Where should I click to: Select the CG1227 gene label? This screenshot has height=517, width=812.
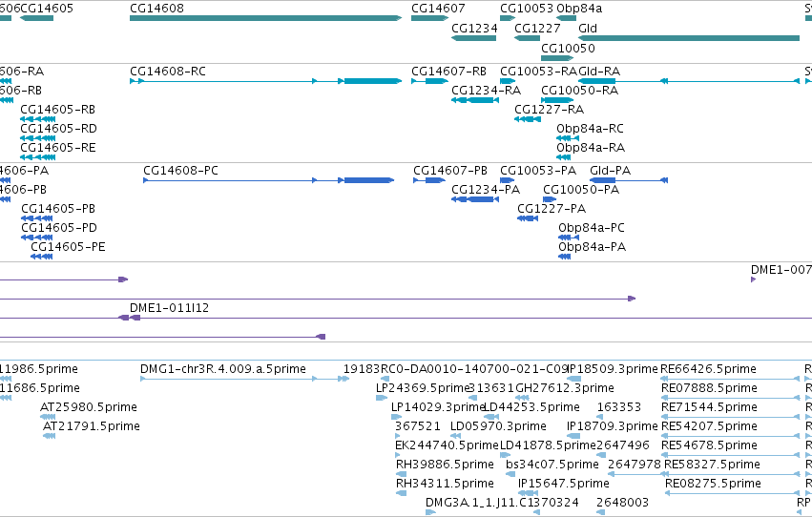pyautogui.click(x=537, y=29)
